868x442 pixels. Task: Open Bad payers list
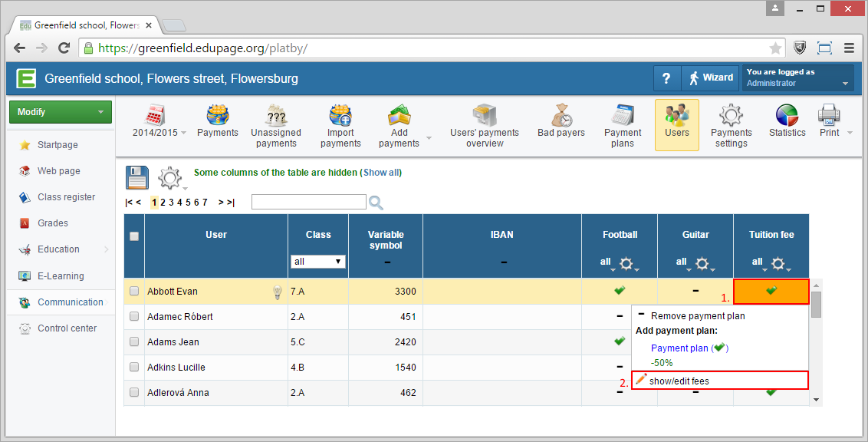tap(561, 121)
